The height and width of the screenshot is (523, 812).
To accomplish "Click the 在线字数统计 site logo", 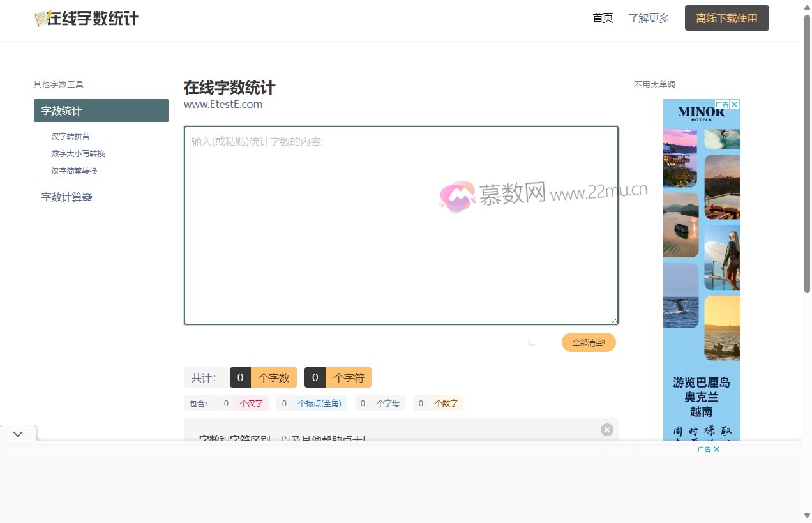I will pyautogui.click(x=86, y=19).
